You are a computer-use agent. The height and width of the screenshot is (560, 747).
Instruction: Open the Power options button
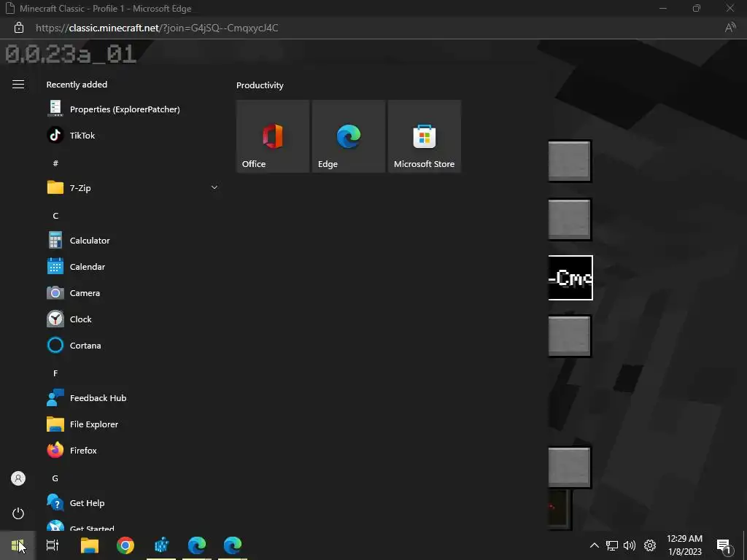click(x=18, y=513)
